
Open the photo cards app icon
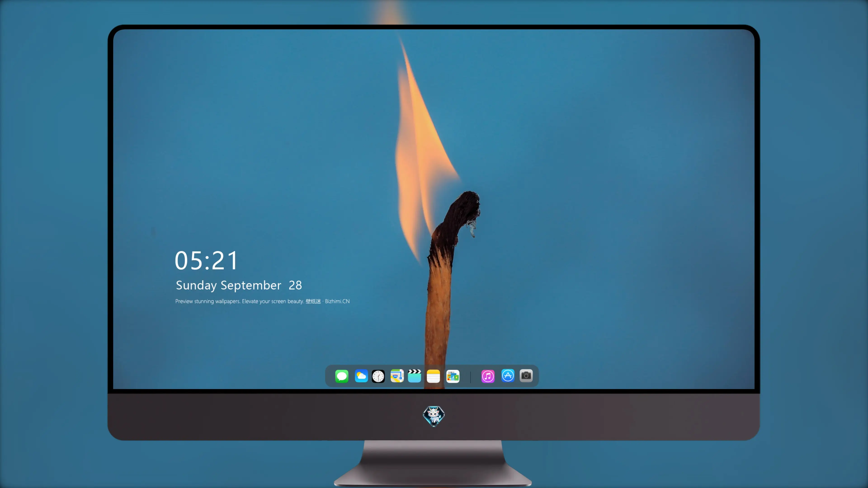point(453,376)
